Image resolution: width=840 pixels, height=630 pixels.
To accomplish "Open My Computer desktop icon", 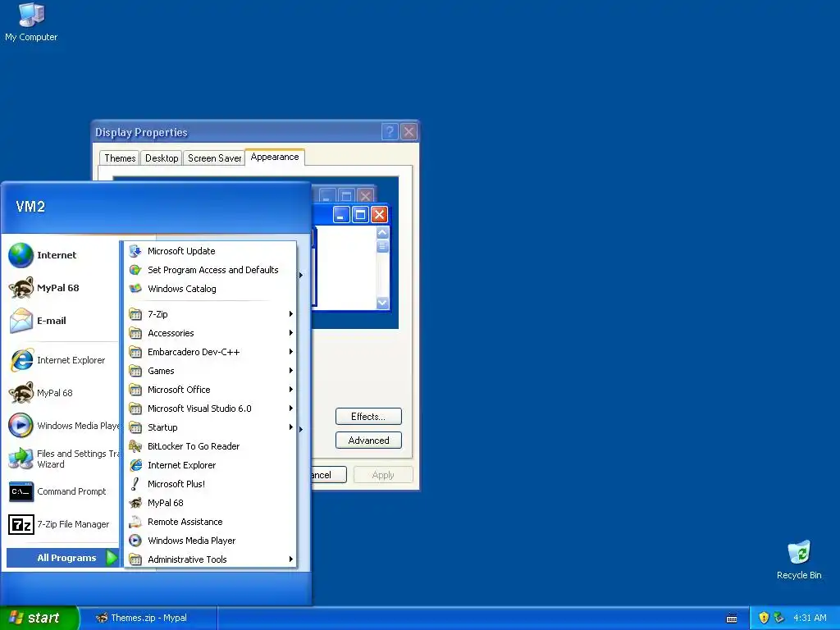I will [31, 22].
